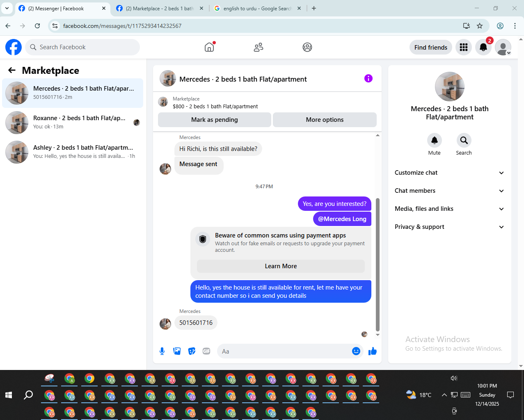Open the emoji picker smiley

[x=356, y=351]
